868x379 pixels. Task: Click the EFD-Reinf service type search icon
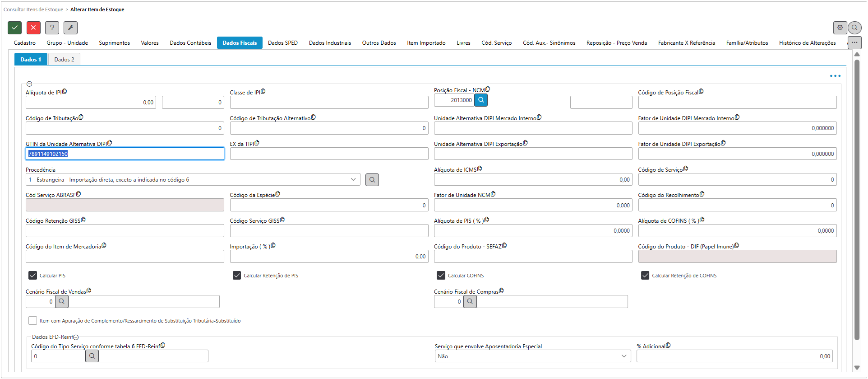(92, 356)
